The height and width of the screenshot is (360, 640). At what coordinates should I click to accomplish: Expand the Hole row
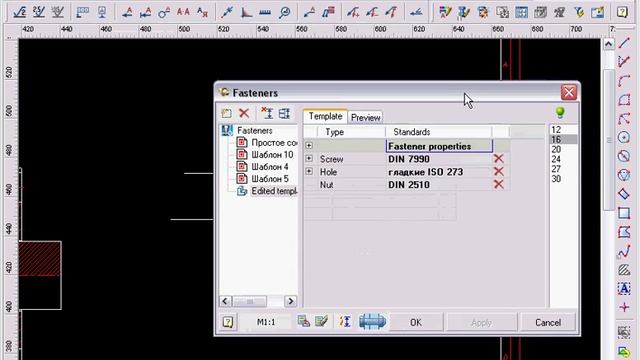click(x=309, y=171)
